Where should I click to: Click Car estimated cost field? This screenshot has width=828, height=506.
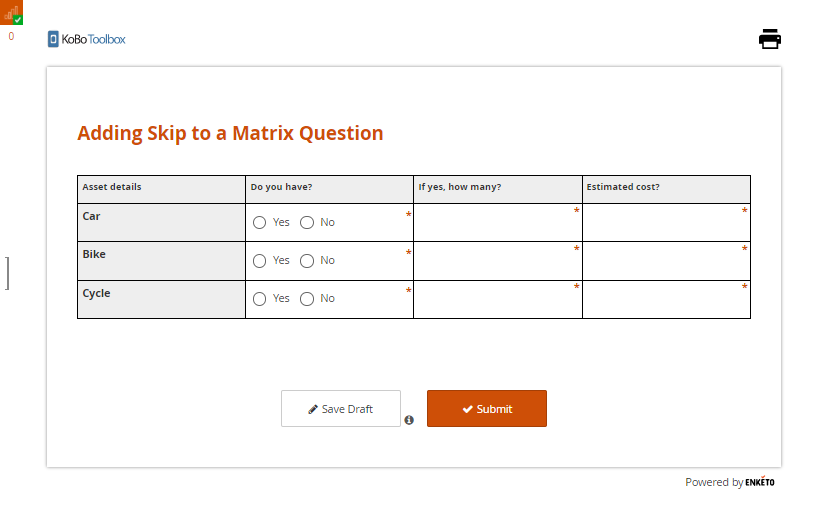coord(666,223)
